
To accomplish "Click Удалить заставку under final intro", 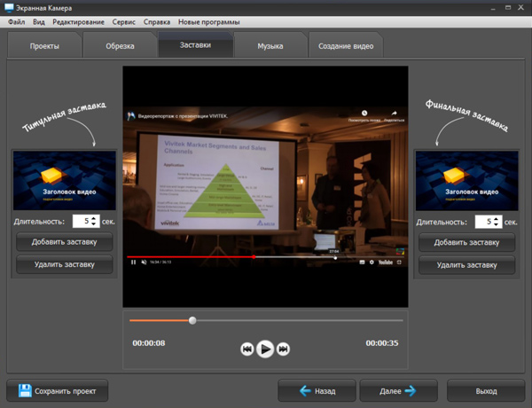I will pyautogui.click(x=467, y=265).
